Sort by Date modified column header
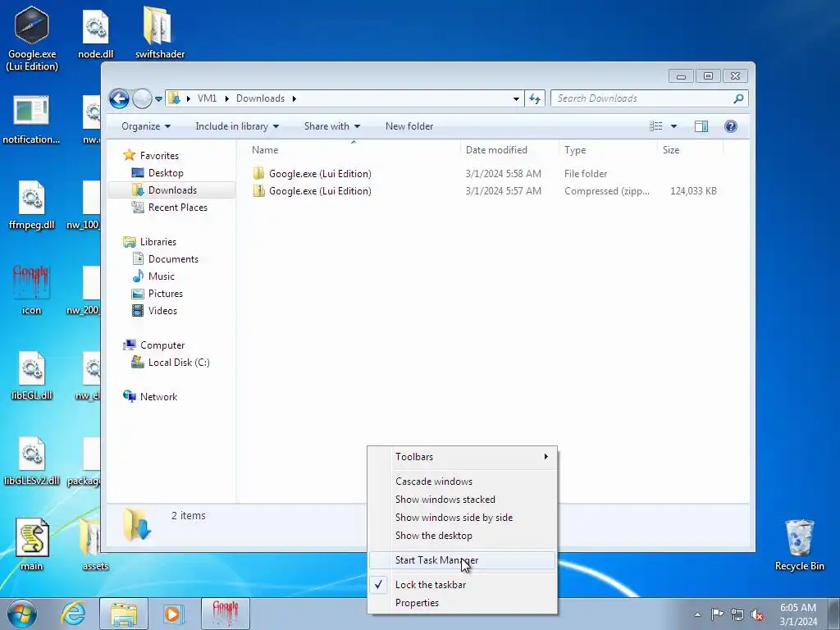This screenshot has height=630, width=840. pos(509,150)
